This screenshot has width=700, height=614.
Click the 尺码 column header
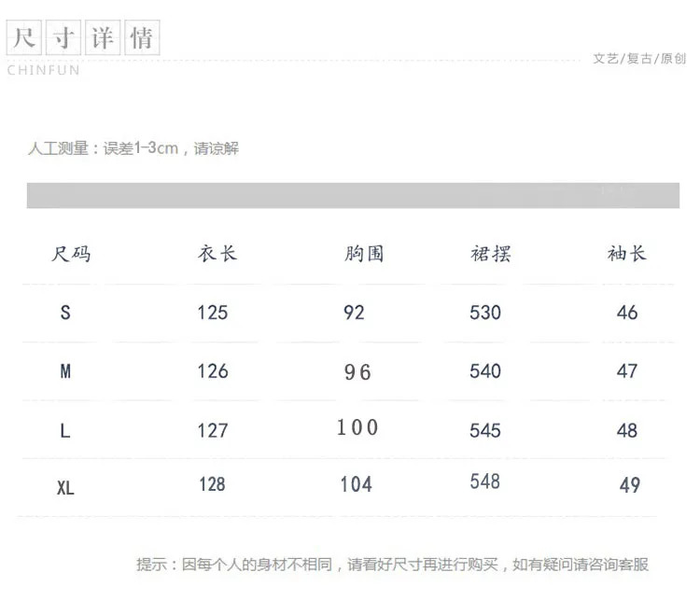[x=71, y=254]
